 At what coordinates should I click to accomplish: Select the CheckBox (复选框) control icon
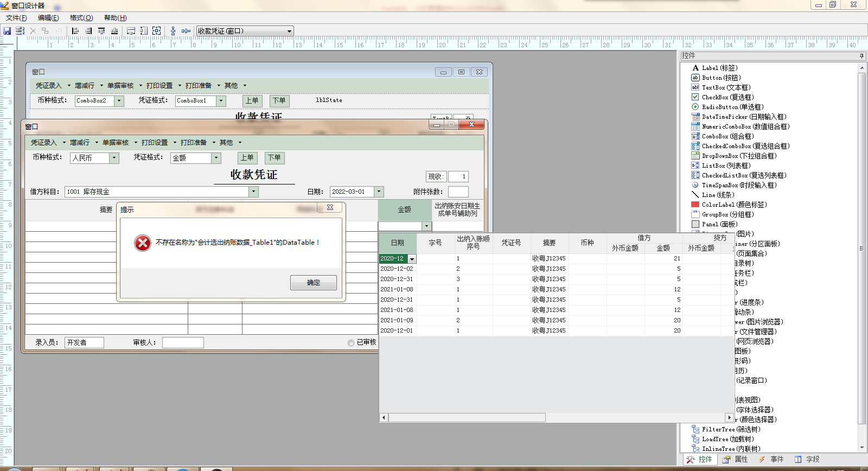pos(695,97)
